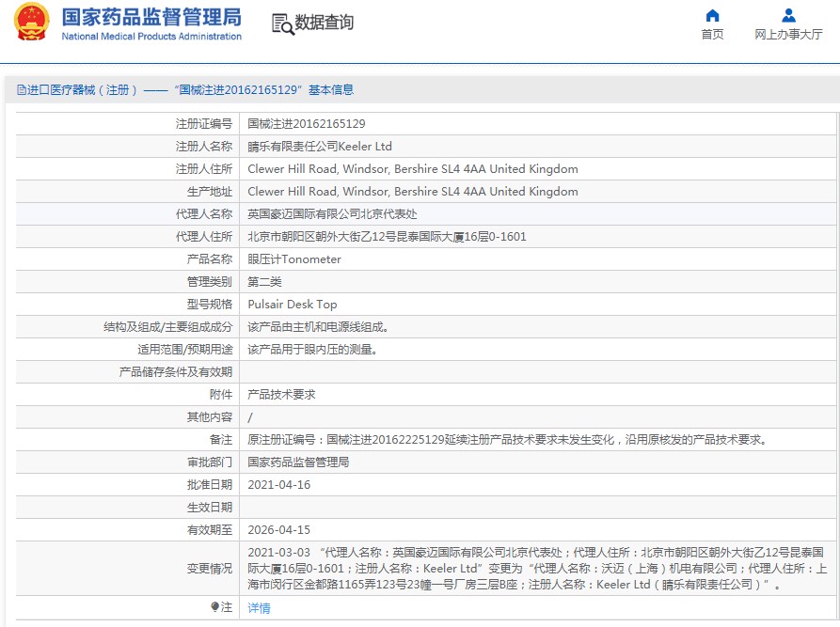The height and width of the screenshot is (627, 840).
Task: Click the 变更情况 change record text
Action: coord(537,569)
